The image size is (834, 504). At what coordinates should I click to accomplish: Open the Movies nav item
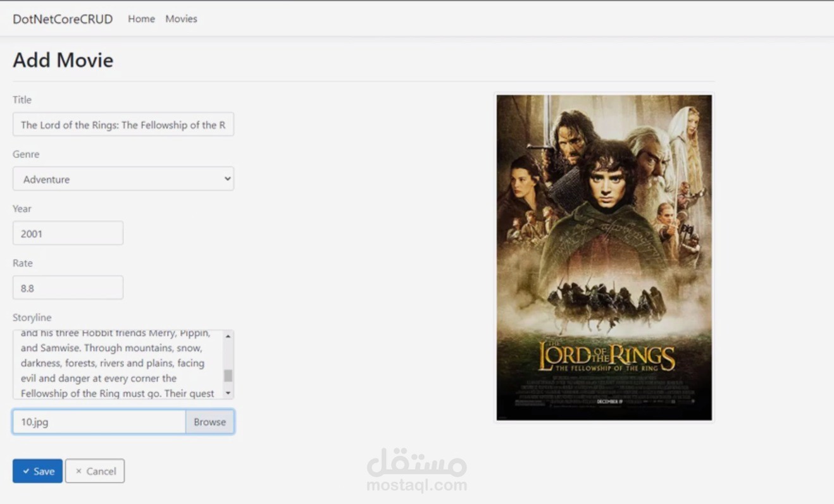[x=181, y=19]
